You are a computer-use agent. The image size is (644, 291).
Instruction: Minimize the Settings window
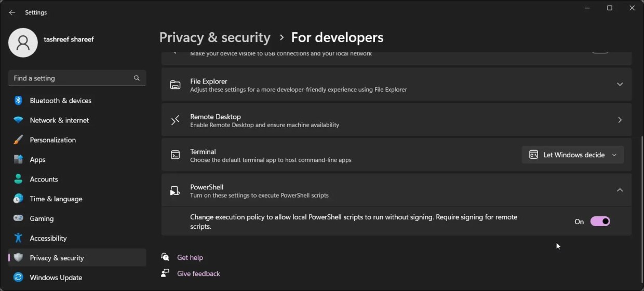point(587,8)
